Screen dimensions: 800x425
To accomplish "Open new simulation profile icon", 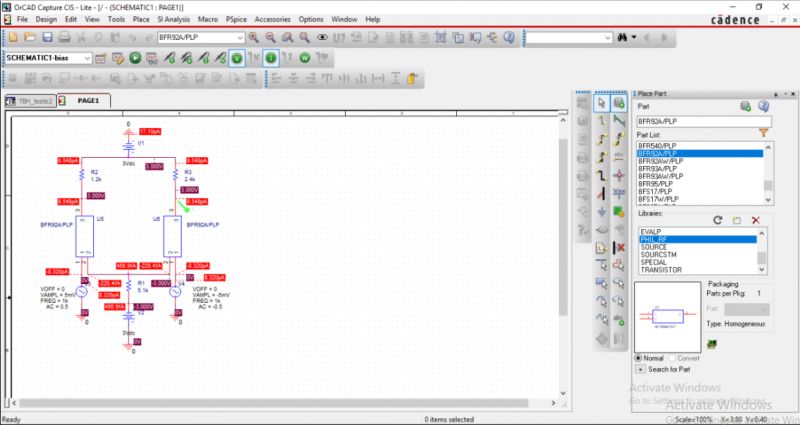I will pyautogui.click(x=101, y=58).
